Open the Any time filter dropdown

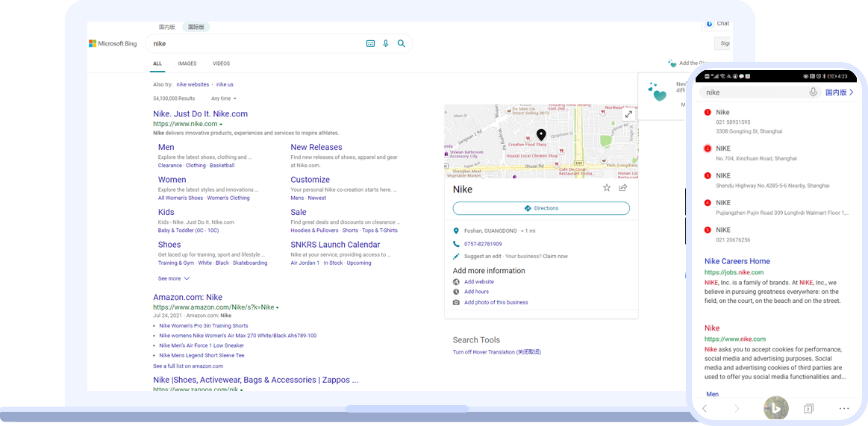point(223,98)
